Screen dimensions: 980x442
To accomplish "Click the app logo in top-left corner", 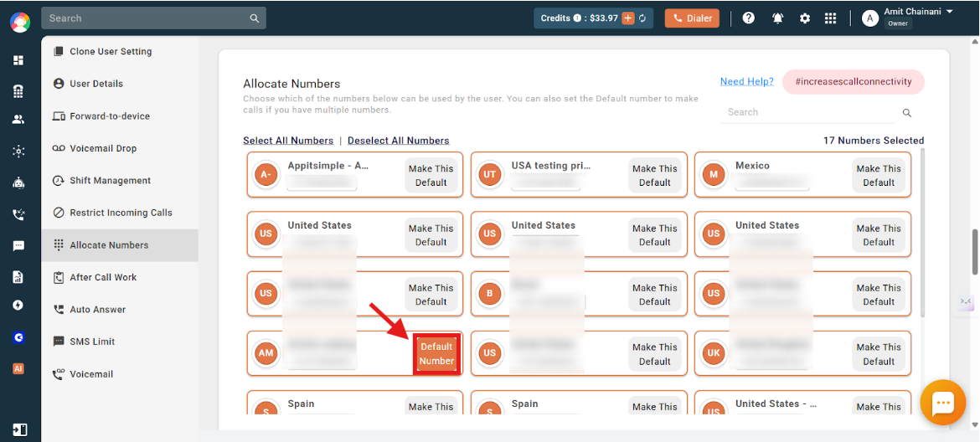I will click(x=20, y=23).
